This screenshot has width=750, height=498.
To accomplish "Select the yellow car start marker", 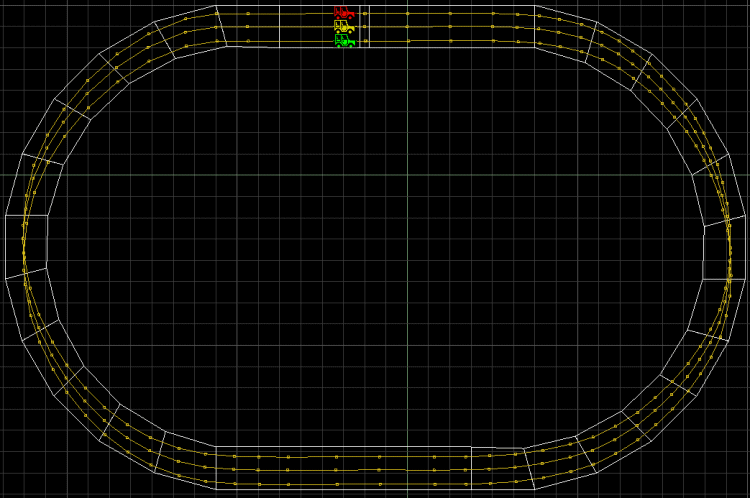I will tap(343, 27).
